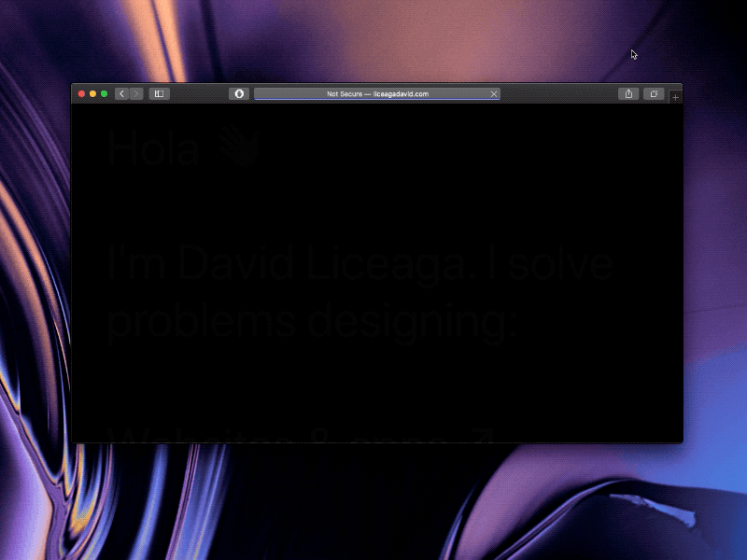Focus the liceagadavid.com address bar
747x560 pixels.
[377, 94]
